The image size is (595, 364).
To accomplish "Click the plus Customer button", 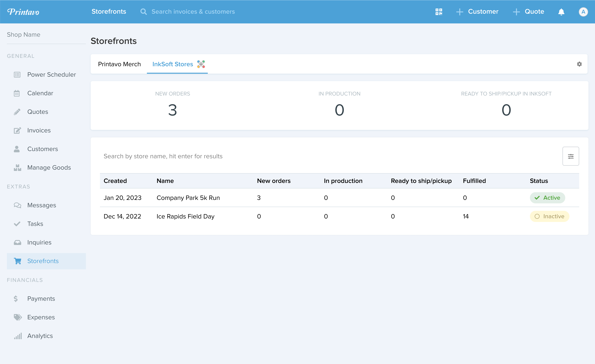I will point(477,12).
